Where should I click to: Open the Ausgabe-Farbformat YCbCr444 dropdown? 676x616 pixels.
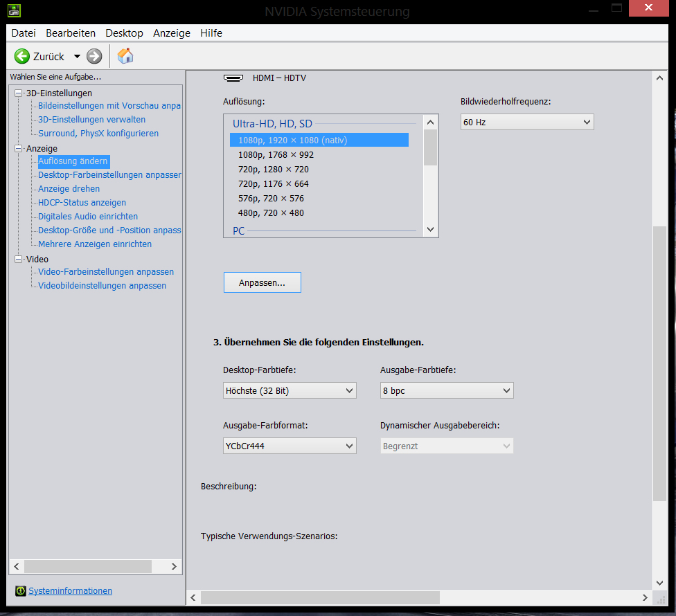(290, 446)
